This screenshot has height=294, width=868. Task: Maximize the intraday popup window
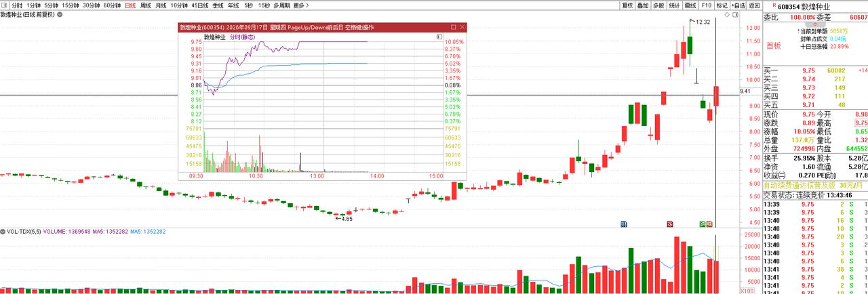coord(453,27)
